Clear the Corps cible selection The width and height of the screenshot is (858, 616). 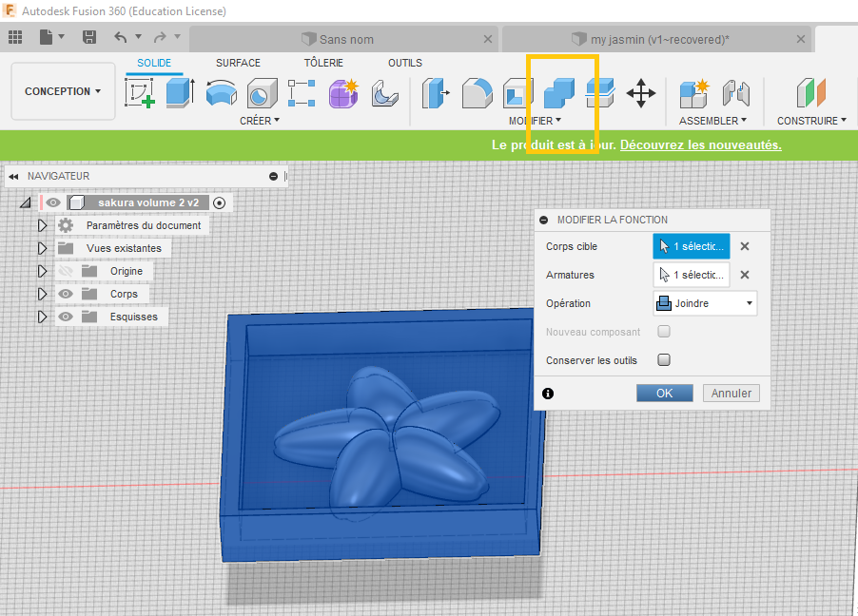(x=745, y=246)
